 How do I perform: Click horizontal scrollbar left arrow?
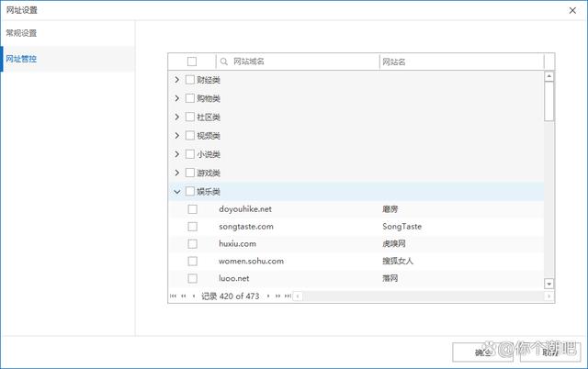click(x=298, y=296)
